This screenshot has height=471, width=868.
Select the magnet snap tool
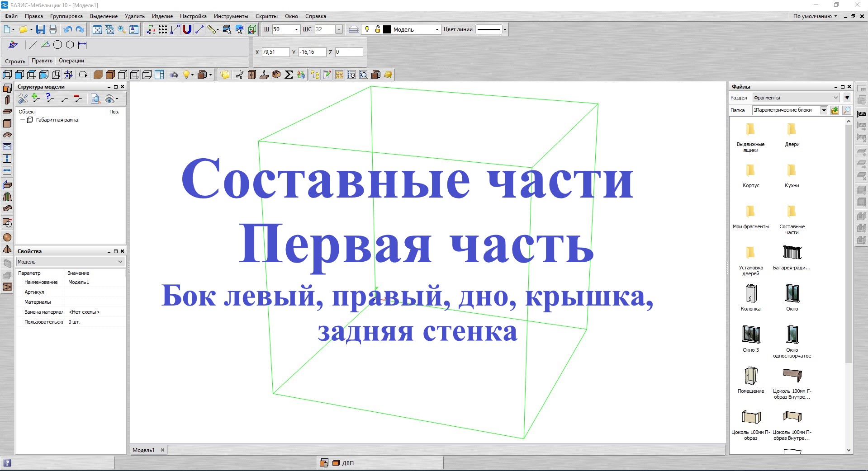point(186,29)
